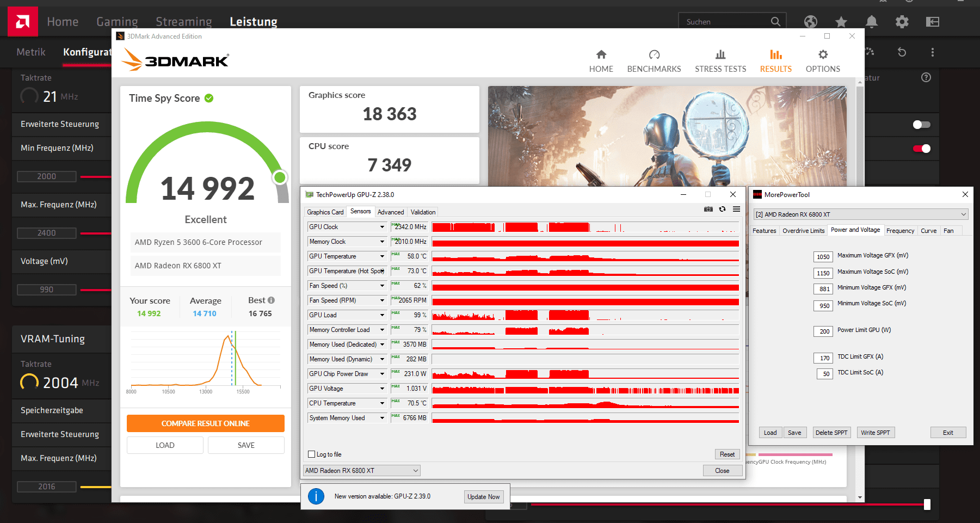
Task: Expand the Memory Clock sensor dropdown
Action: pyautogui.click(x=382, y=242)
